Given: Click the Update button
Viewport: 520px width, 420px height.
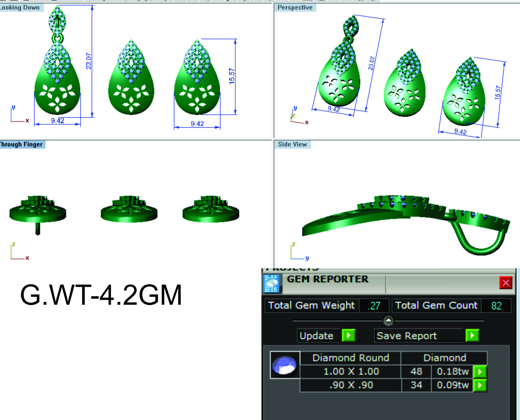Looking at the screenshot, I should (318, 336).
